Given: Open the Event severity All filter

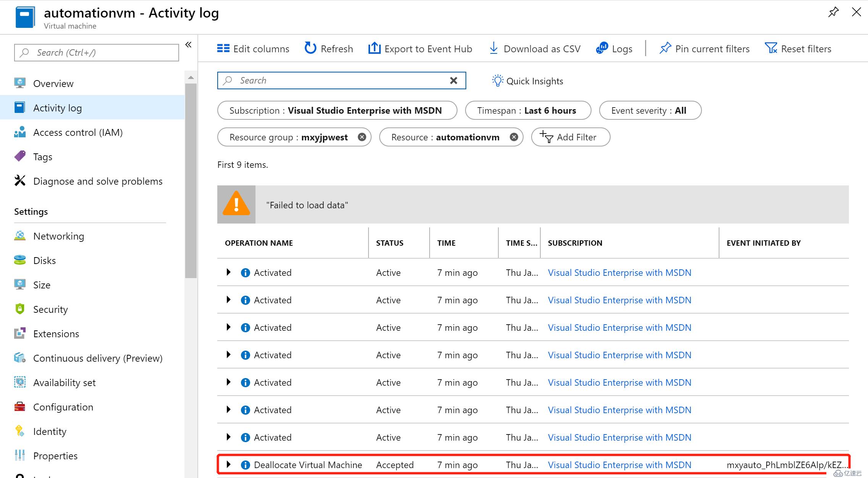Looking at the screenshot, I should coord(650,110).
